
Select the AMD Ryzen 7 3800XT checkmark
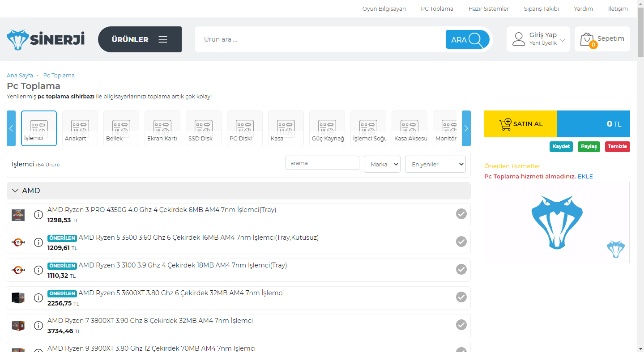coord(461,325)
